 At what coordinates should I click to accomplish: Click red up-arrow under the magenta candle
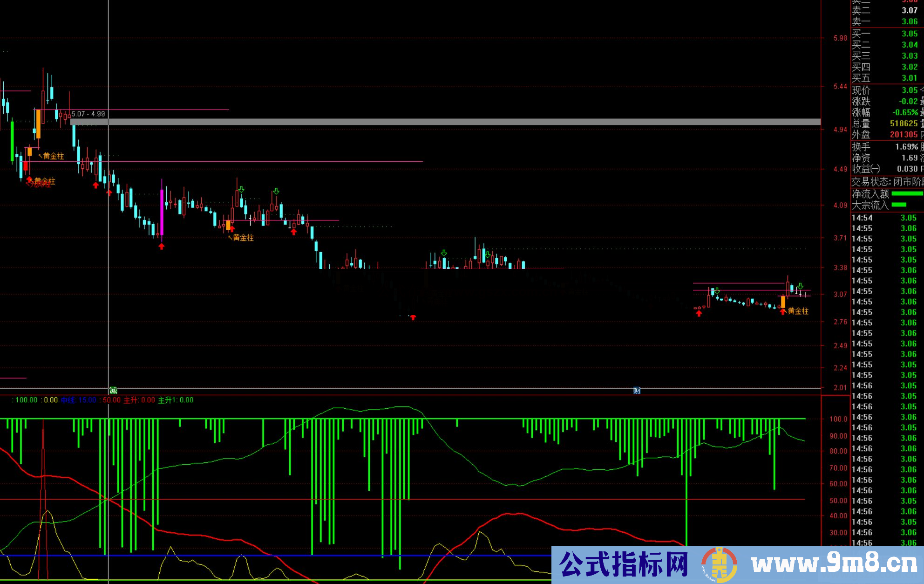tap(162, 247)
